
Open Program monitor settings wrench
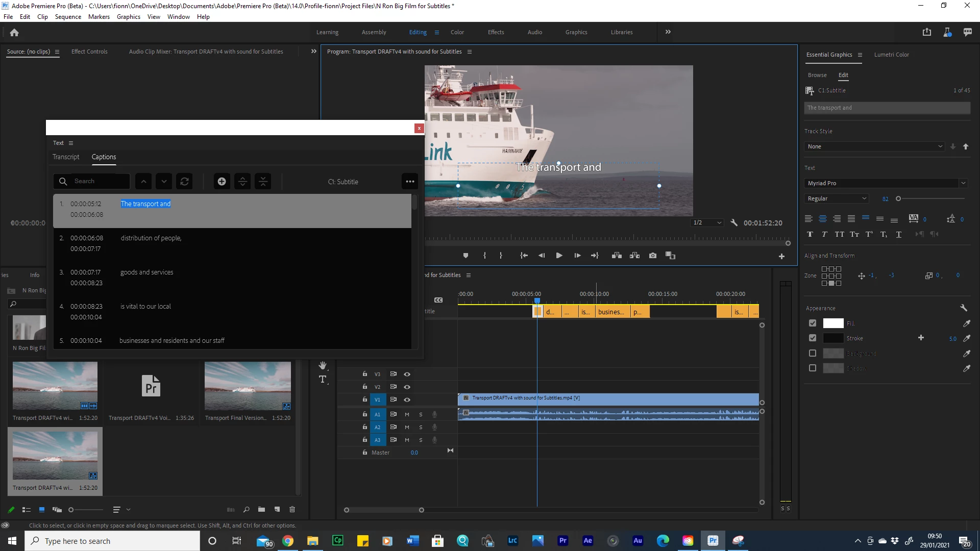734,223
